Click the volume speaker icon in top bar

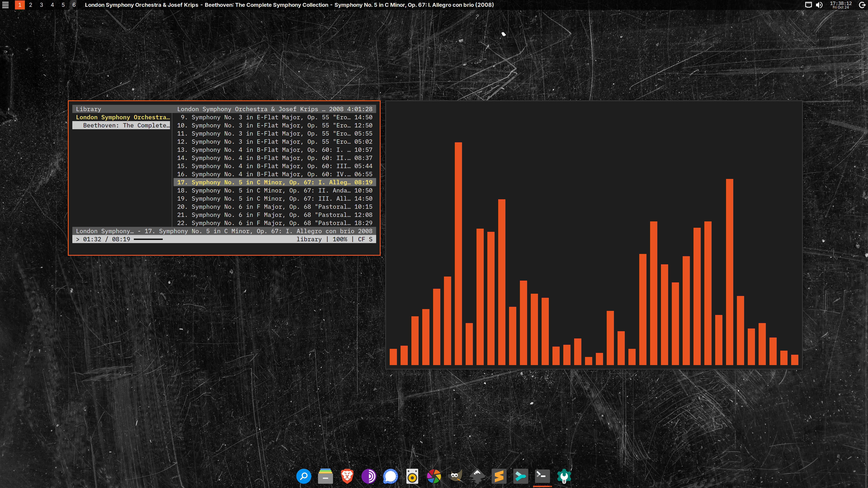pyautogui.click(x=819, y=5)
